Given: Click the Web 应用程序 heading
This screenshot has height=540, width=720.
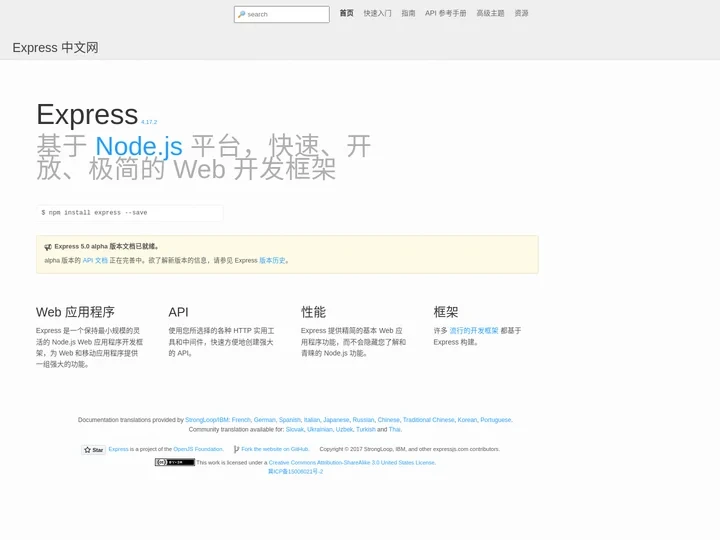Looking at the screenshot, I should coord(75,312).
